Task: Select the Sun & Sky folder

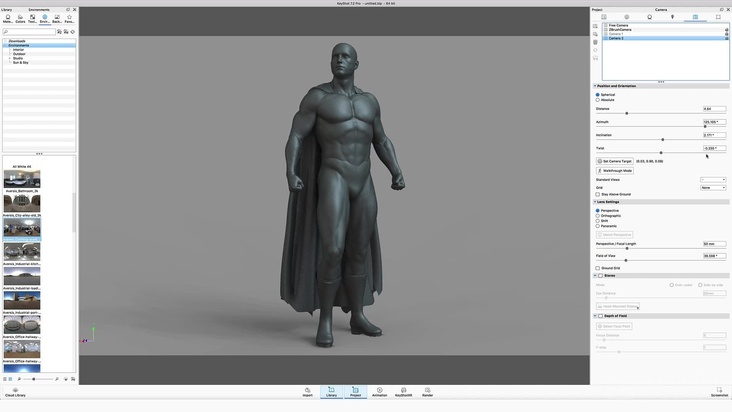Action: (21, 63)
